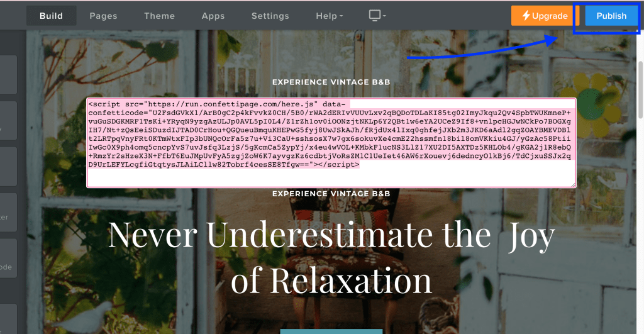Click the teal button below the headline

click(x=331, y=331)
